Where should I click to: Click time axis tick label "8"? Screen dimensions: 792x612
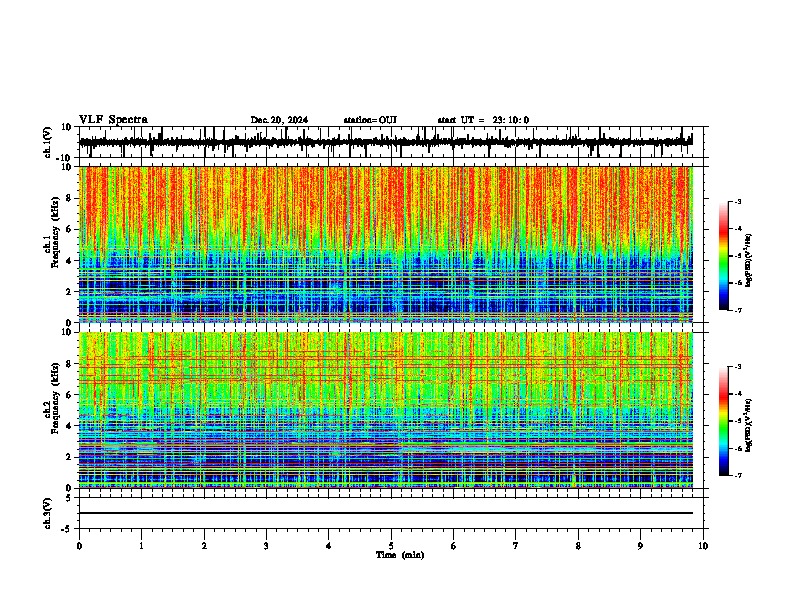(578, 546)
